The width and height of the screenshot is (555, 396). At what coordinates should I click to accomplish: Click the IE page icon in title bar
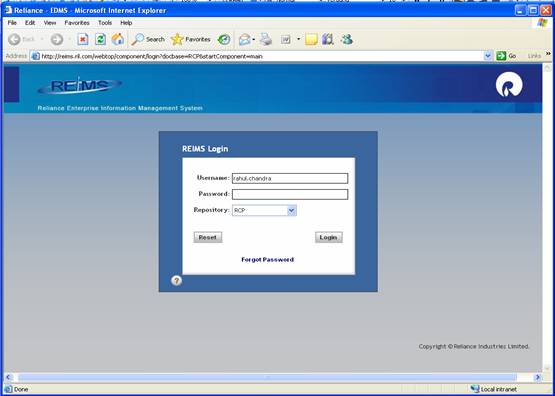click(x=8, y=10)
